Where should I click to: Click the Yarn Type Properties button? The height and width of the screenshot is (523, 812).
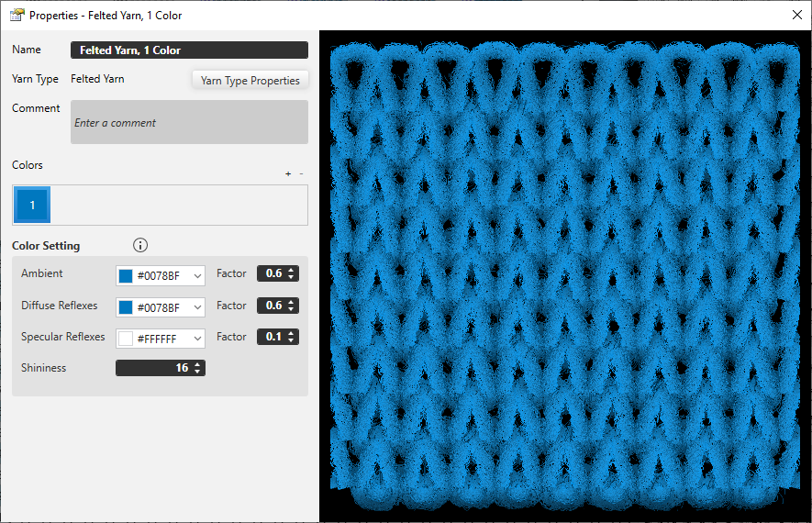click(250, 81)
